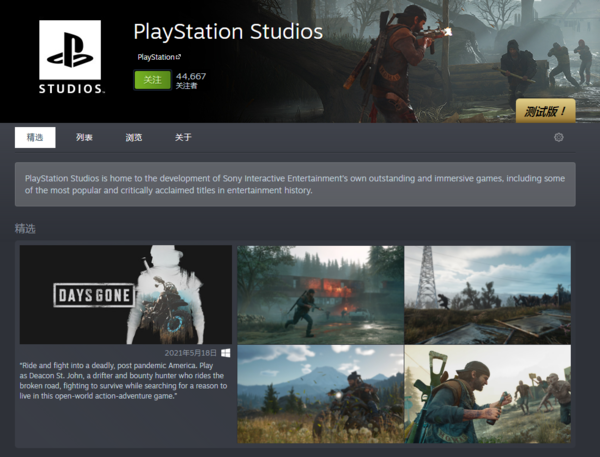Click the PlayStation Studios page title

228,31
